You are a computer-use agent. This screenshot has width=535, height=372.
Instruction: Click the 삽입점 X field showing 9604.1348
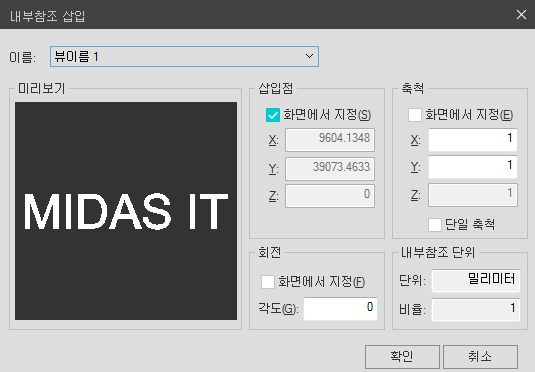point(330,140)
